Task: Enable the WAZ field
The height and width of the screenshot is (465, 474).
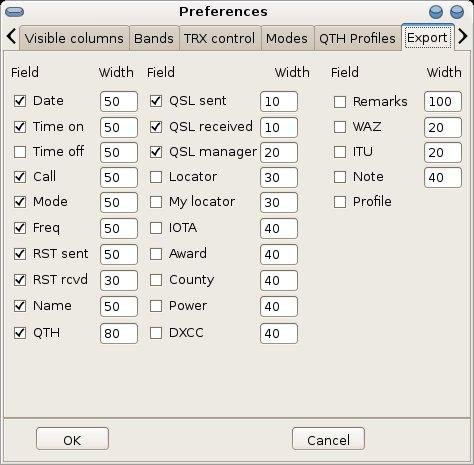Action: [x=340, y=127]
